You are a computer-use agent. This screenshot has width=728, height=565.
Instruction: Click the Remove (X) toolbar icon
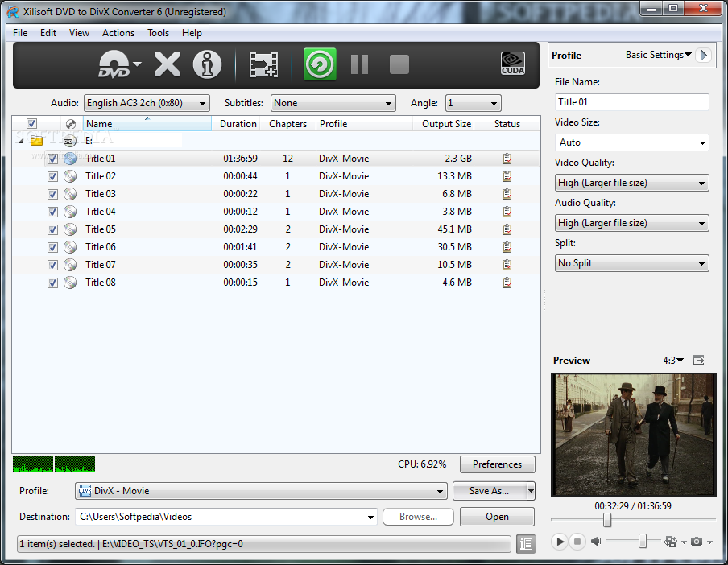click(168, 64)
